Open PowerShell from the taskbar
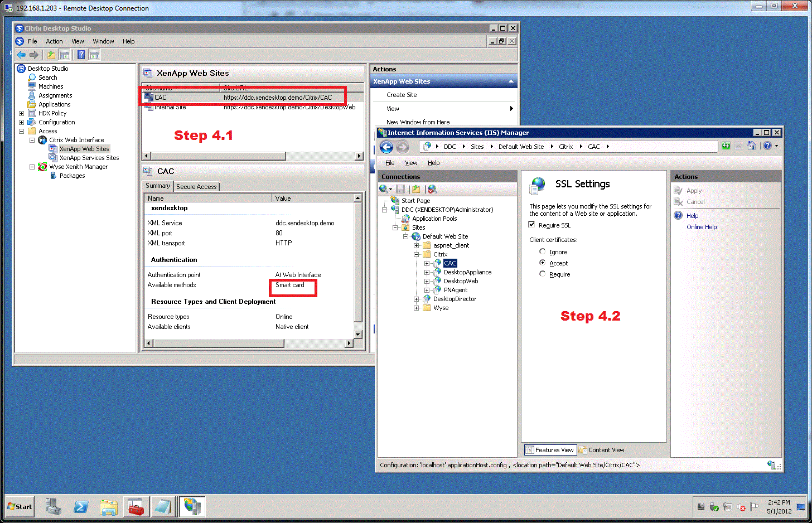Screen dimensions: 812x523 81,507
